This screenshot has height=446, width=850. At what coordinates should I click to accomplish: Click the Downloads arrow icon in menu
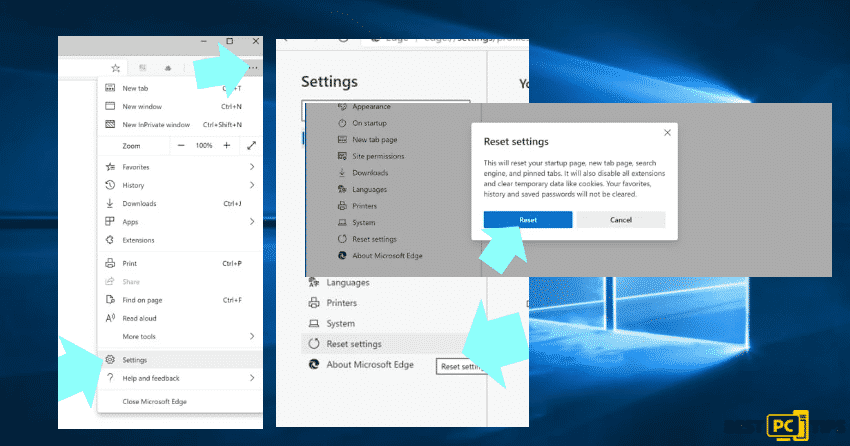(x=110, y=203)
